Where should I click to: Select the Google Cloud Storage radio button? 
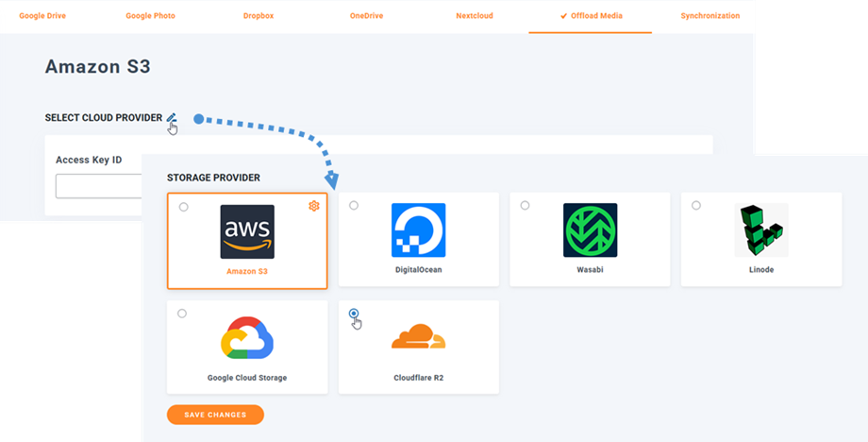(x=182, y=314)
